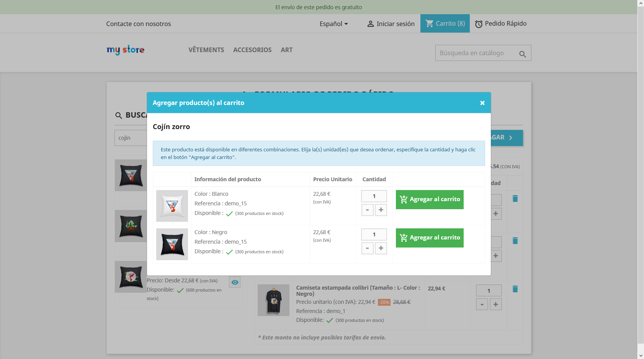Open the ACCESORIOS menu category
The height and width of the screenshot is (359, 644).
click(x=252, y=50)
